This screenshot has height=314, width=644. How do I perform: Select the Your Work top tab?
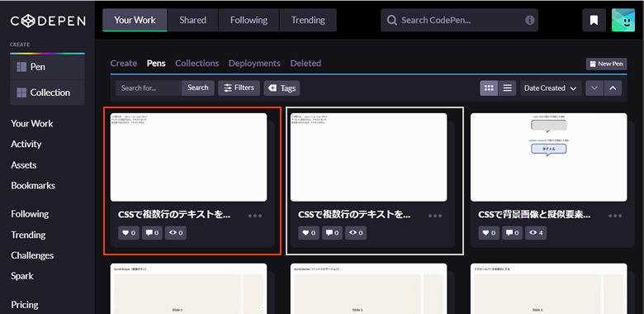[135, 20]
